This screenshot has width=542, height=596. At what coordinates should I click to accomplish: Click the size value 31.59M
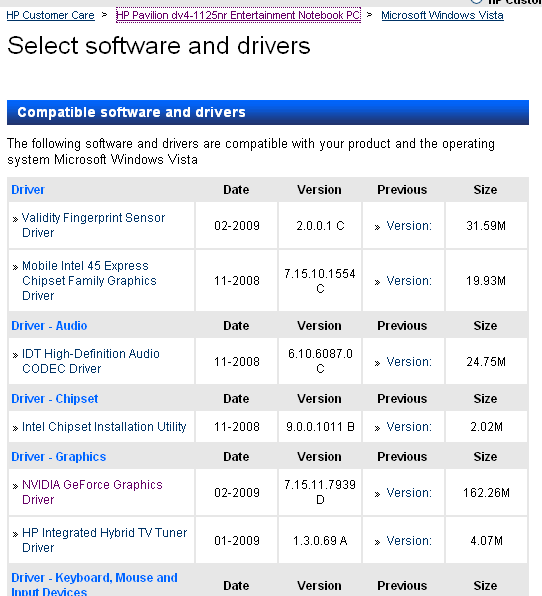click(x=486, y=226)
